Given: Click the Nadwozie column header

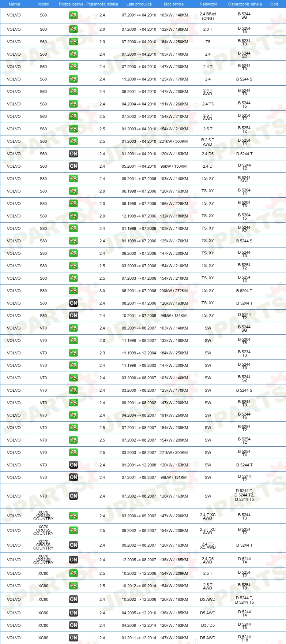Looking at the screenshot, I should tap(208, 4).
